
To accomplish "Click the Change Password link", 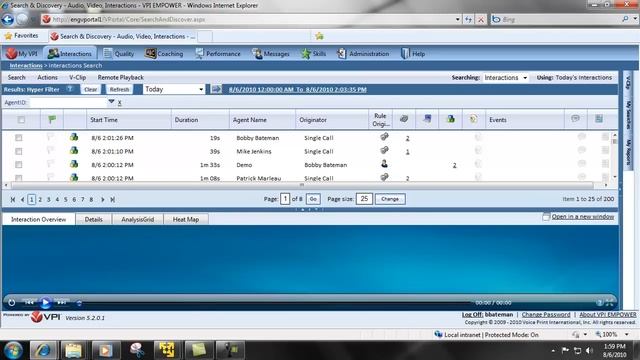I will coord(546,314).
